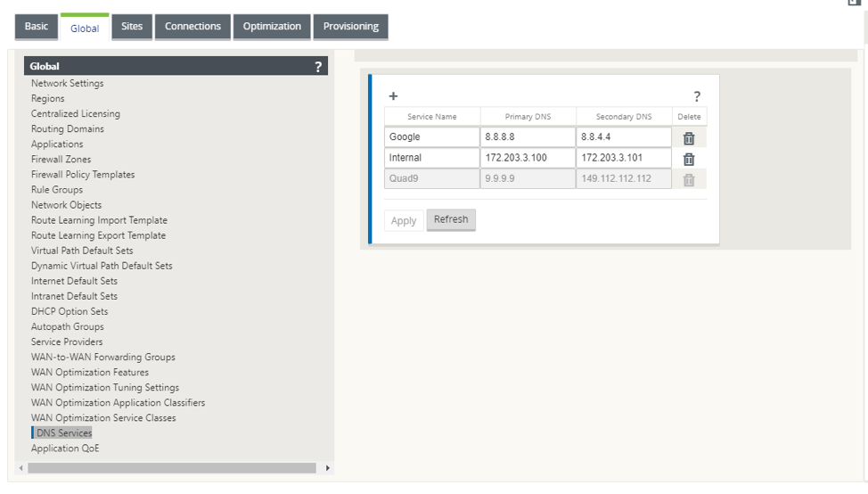Select Virtual Path Default Sets
This screenshot has height=494, width=868.
82,251
